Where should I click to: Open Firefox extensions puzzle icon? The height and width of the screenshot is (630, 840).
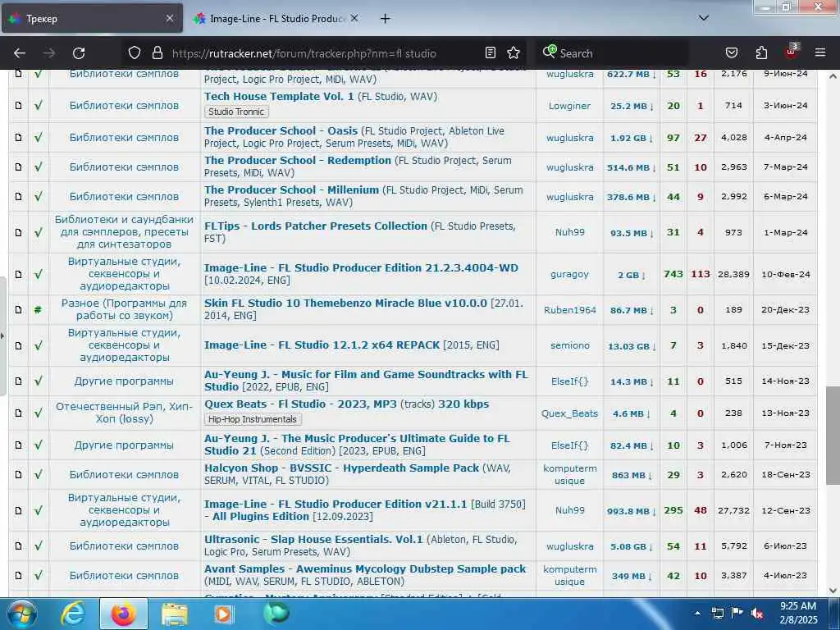(761, 52)
